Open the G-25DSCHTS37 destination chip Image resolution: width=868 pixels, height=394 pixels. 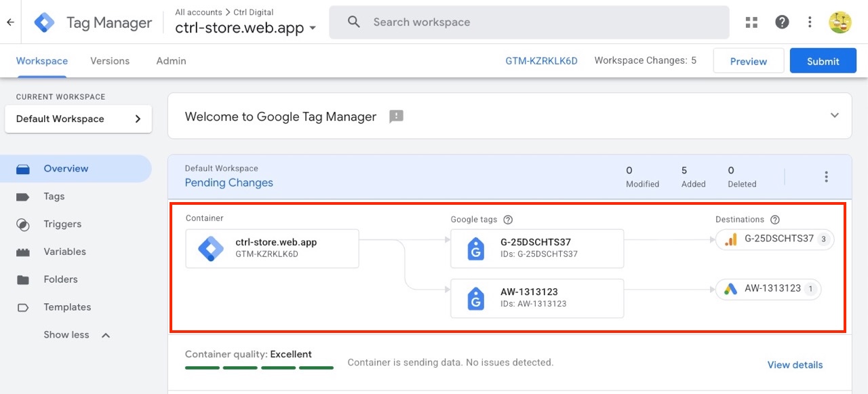tap(774, 239)
